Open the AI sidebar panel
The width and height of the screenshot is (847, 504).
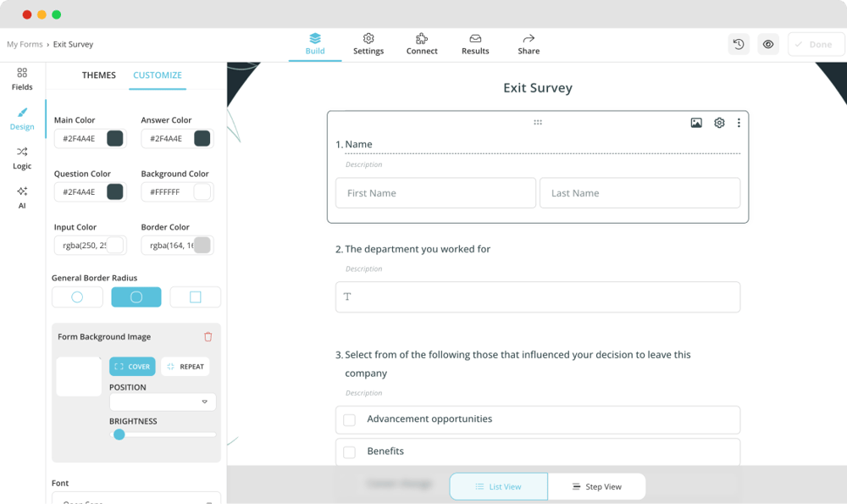[22, 197]
